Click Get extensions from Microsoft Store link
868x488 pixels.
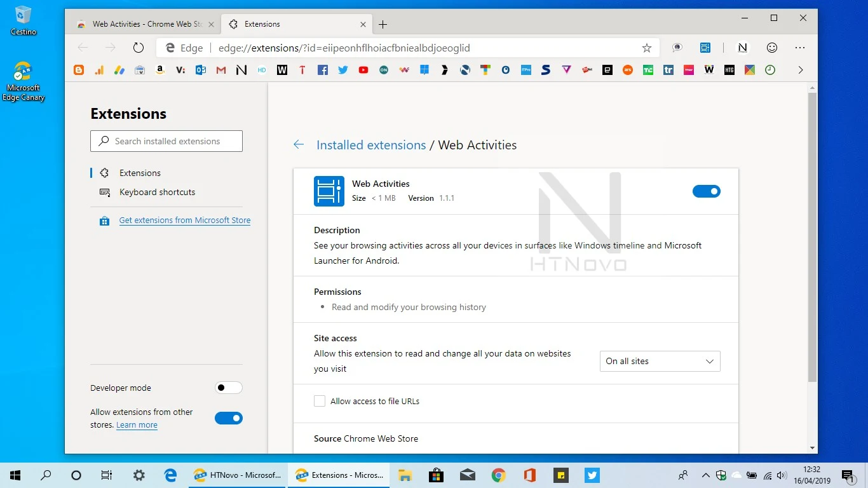click(x=185, y=220)
